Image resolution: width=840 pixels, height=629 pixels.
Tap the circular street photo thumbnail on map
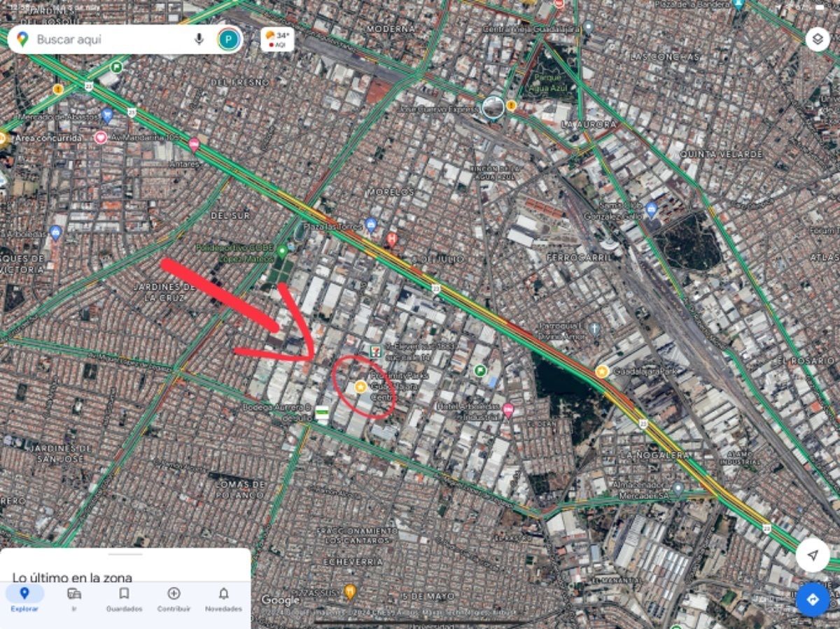[493, 107]
